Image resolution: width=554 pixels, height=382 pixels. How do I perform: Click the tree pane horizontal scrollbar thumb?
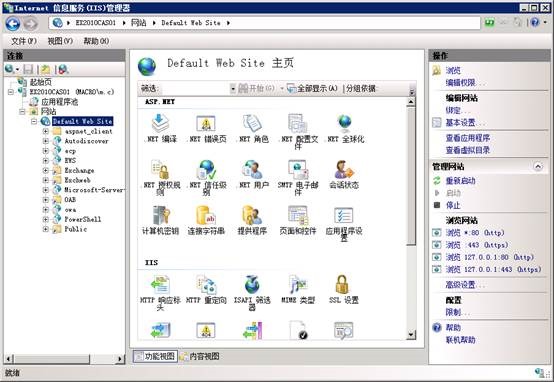pyautogui.click(x=52, y=359)
